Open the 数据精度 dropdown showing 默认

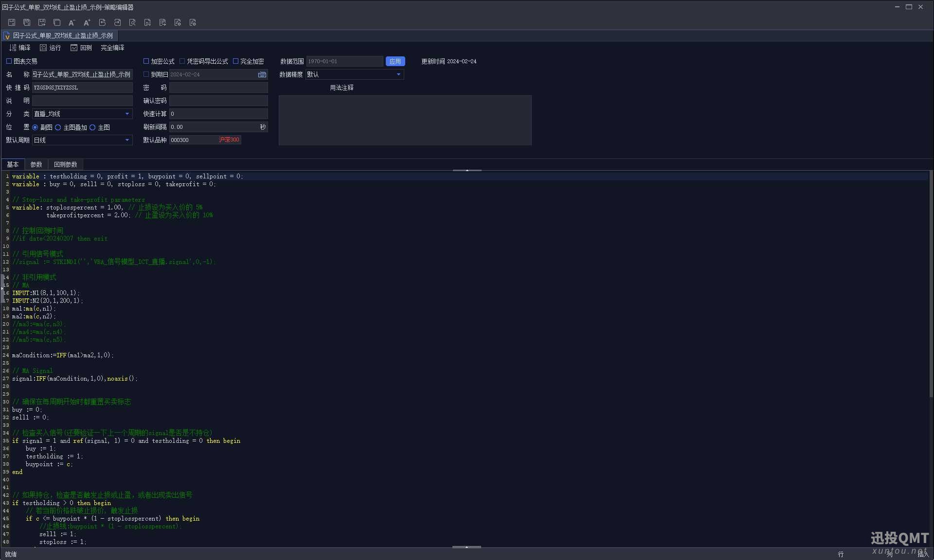point(354,74)
